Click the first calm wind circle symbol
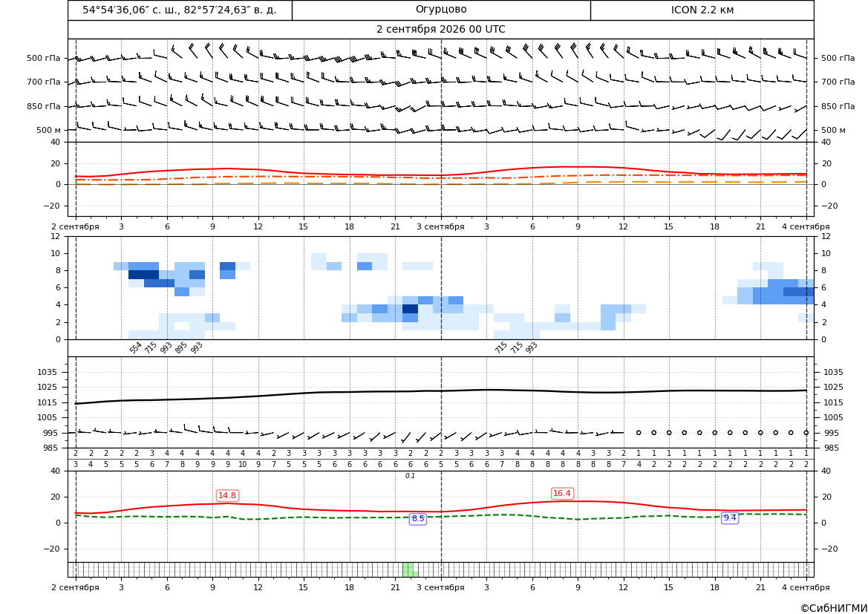The image size is (868, 614). click(x=639, y=432)
